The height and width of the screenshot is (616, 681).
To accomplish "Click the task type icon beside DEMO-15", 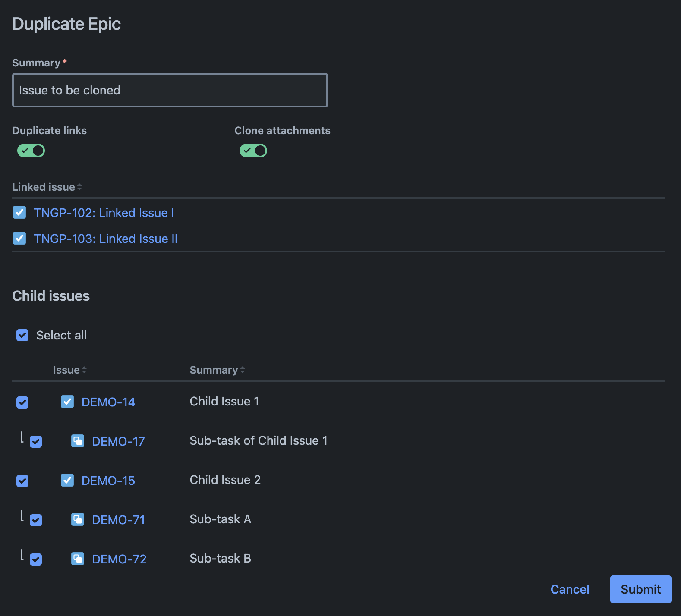I will click(67, 481).
